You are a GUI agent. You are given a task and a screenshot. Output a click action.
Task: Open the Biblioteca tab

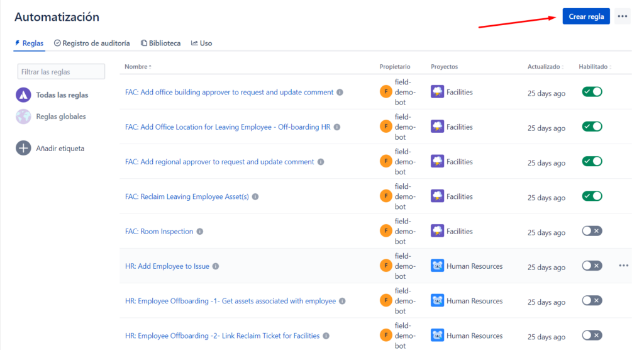coord(160,43)
